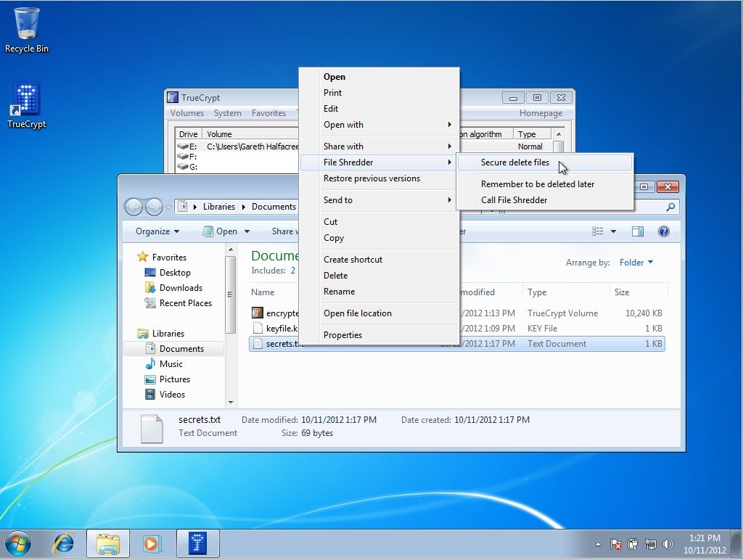
Task: Open the TrueCrypt desktop shortcut icon
Action: click(27, 99)
